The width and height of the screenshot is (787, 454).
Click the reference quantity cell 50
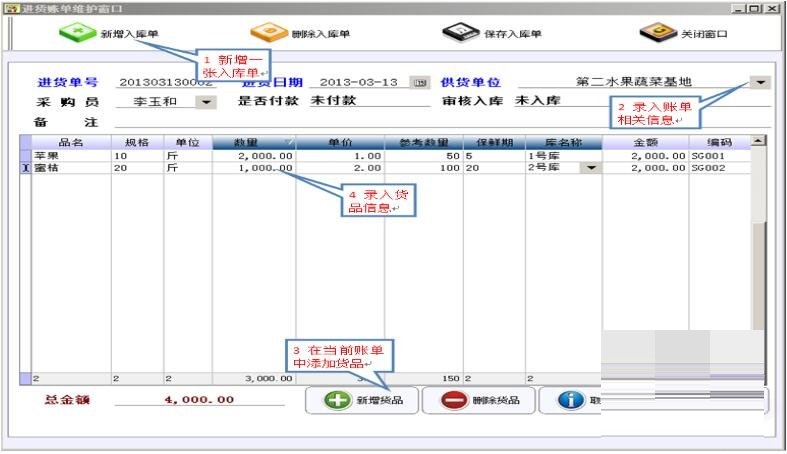click(x=424, y=156)
